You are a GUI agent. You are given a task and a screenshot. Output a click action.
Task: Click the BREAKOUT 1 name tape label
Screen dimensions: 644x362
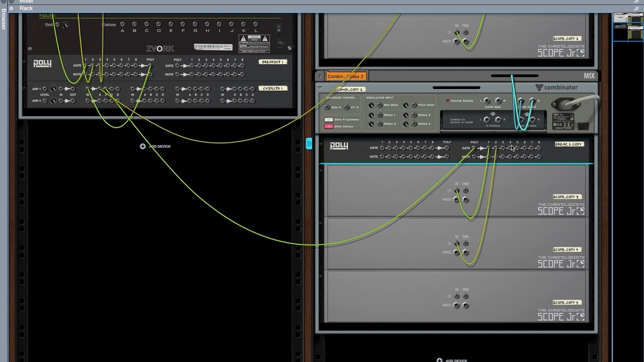(272, 62)
